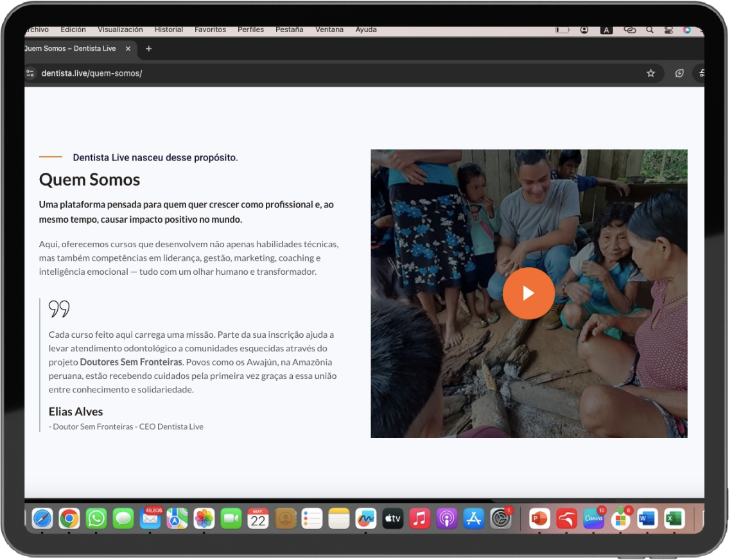Image resolution: width=732 pixels, height=560 pixels.
Task: Open Calendar showing May 22
Action: 257,518
